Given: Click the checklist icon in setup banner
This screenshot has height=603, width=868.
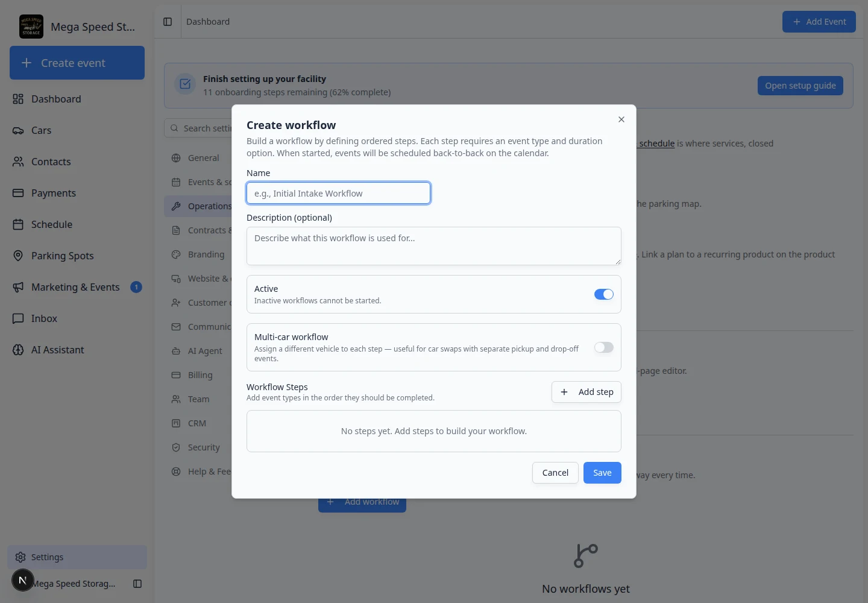Looking at the screenshot, I should [186, 84].
